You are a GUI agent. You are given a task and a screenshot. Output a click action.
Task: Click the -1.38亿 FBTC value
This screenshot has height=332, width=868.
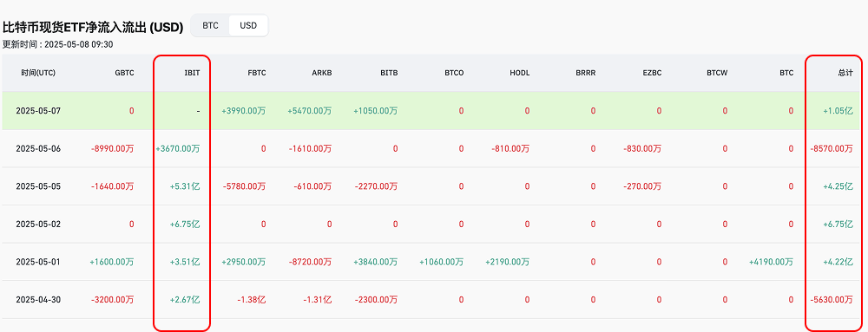[252, 300]
